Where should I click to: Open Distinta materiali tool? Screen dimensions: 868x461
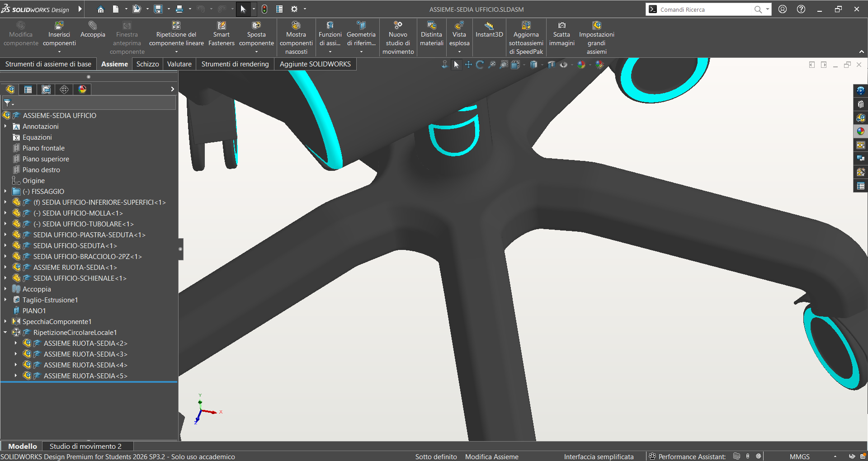coord(432,34)
